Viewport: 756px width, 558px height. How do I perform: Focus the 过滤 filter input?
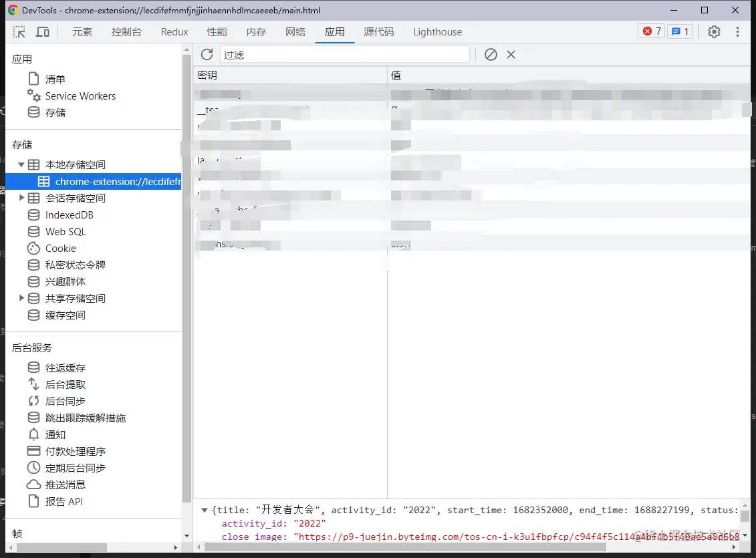(344, 54)
